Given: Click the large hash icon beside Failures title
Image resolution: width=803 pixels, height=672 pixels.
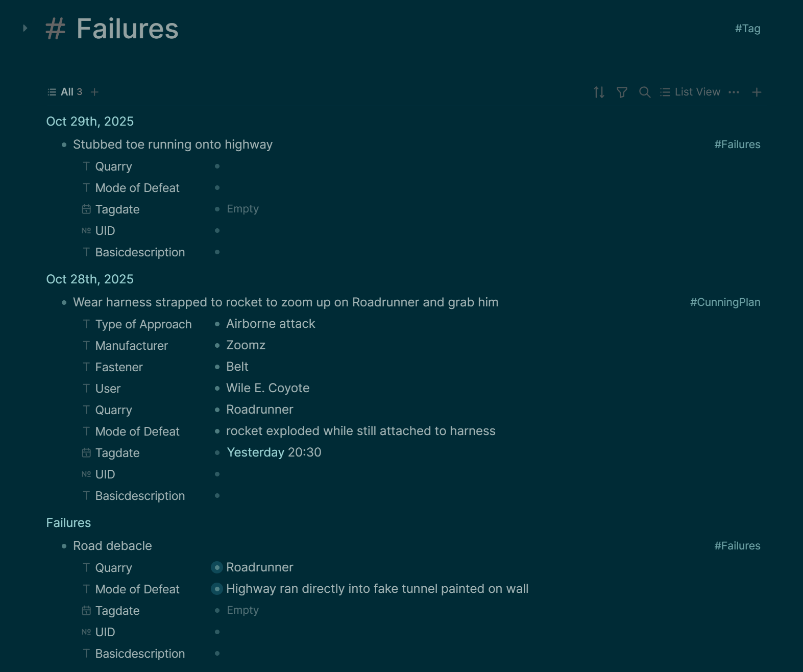Looking at the screenshot, I should [56, 29].
